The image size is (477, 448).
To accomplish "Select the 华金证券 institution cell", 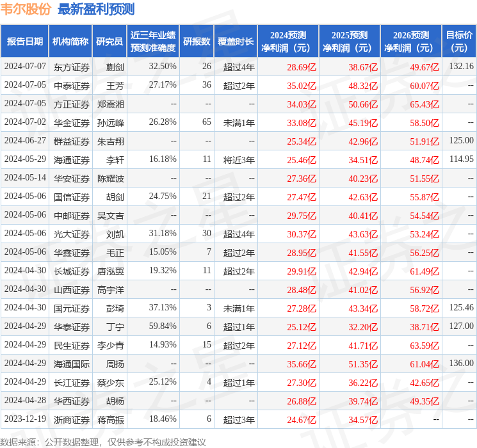I will click(x=72, y=123).
